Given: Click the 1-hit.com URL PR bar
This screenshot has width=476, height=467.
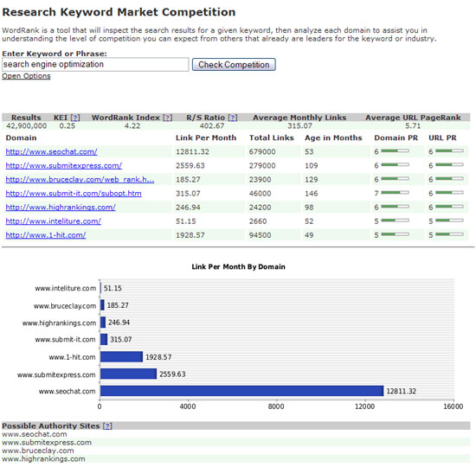Looking at the screenshot, I should pos(449,234).
